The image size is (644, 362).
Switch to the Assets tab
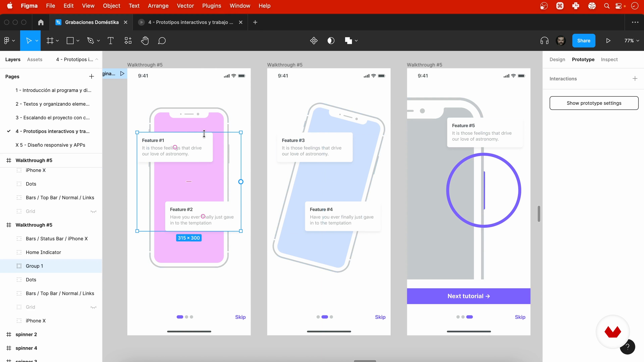click(35, 59)
